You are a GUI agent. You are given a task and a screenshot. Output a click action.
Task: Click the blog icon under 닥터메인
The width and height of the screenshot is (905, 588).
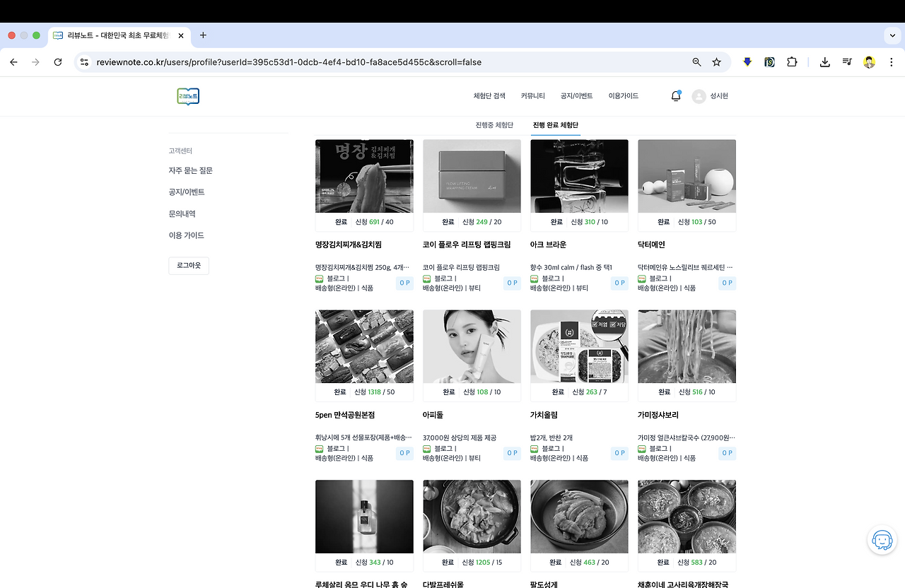(x=641, y=278)
